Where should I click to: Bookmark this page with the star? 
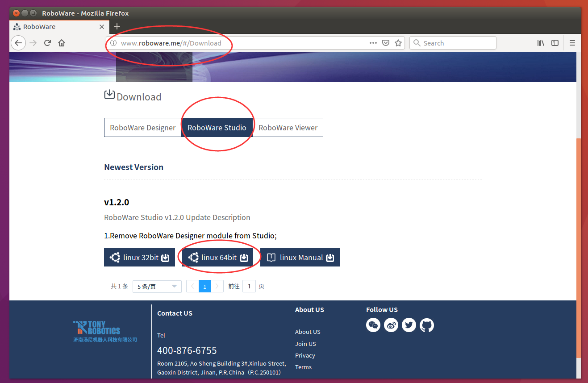(x=398, y=43)
